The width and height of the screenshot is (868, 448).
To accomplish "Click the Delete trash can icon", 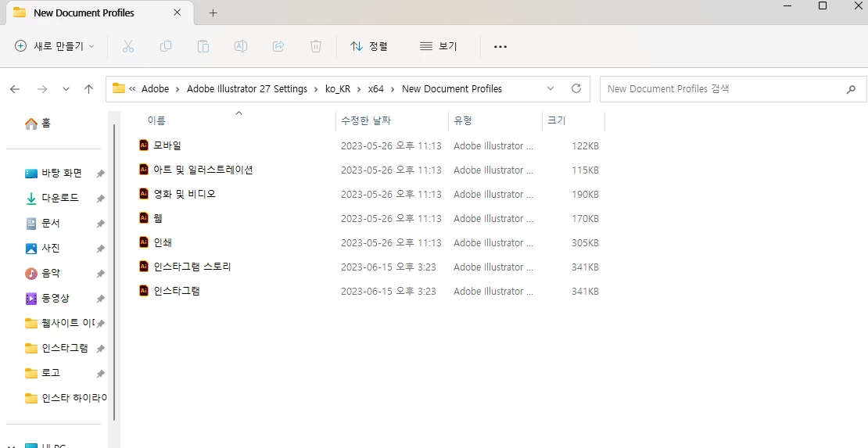I will 316,46.
